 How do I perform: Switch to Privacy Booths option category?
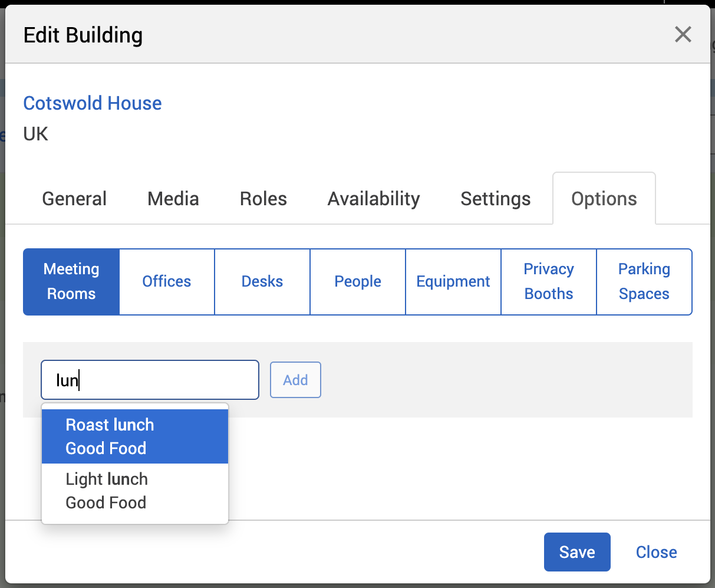click(549, 281)
